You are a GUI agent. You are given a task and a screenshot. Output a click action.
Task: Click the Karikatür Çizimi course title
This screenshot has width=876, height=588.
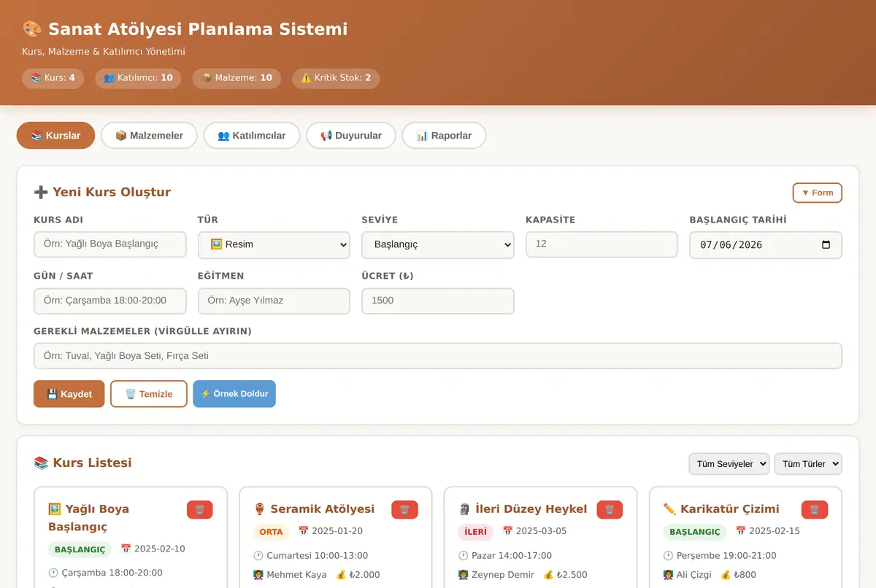pos(721,509)
